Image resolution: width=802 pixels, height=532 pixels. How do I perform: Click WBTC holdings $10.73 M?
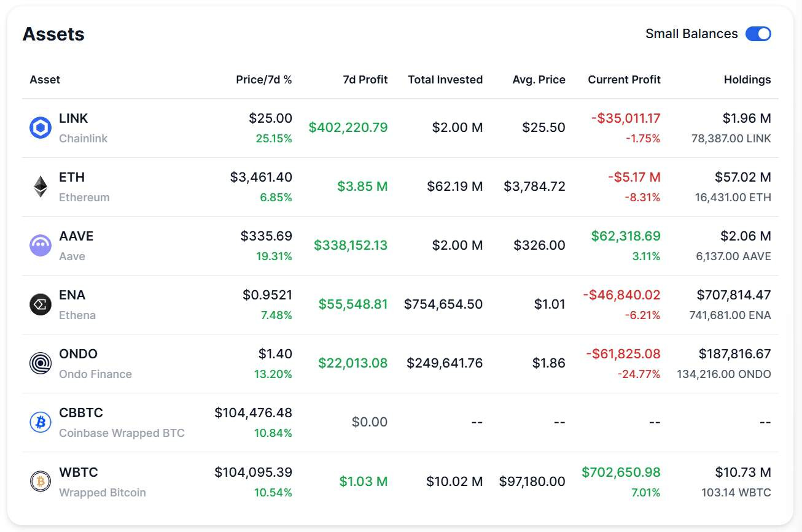pos(743,472)
